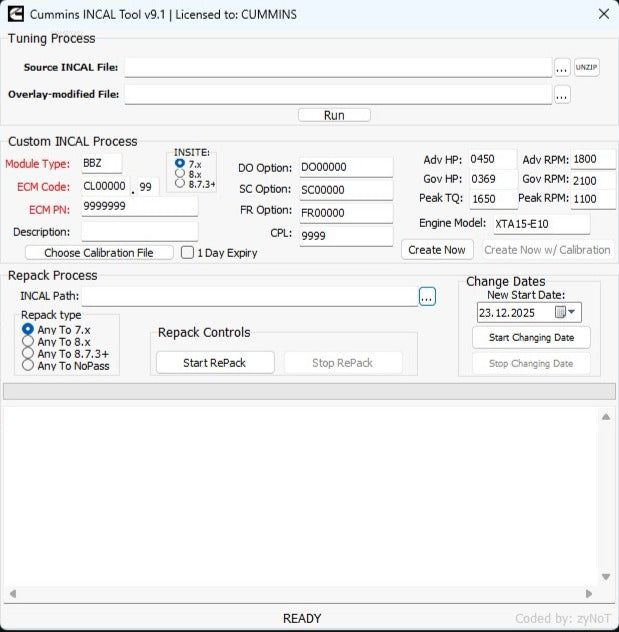Viewport: 619px width, 632px height.
Task: Browse for Overlay-modified File
Action: pos(562,95)
